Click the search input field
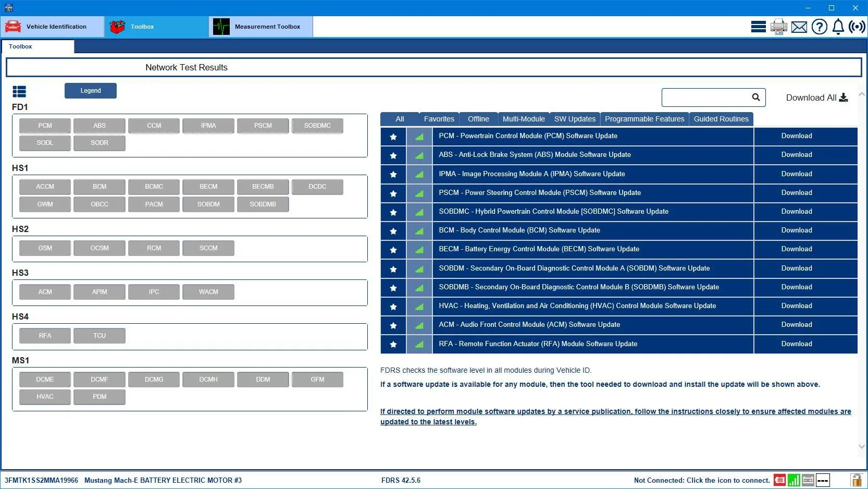868x489 pixels. pos(706,97)
